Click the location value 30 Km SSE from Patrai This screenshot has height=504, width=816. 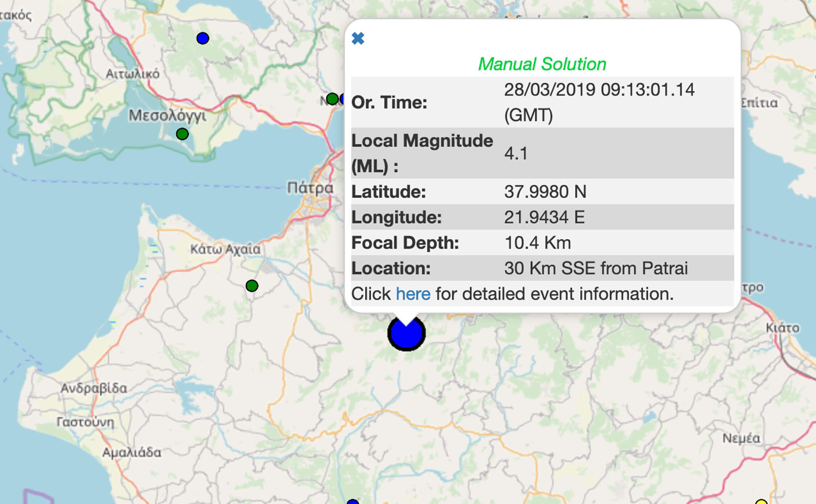pyautogui.click(x=596, y=268)
